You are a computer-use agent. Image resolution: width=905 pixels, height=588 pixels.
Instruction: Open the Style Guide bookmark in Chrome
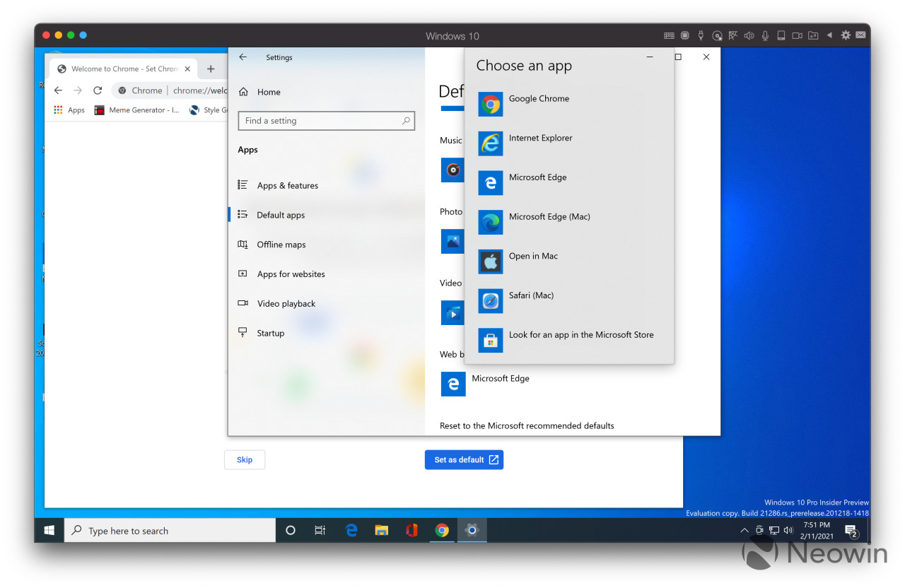(x=208, y=110)
